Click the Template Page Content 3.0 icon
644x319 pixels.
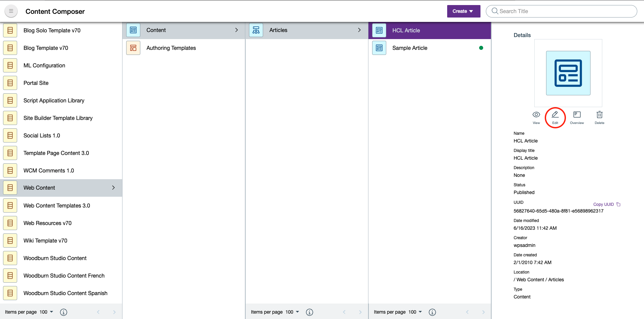tap(10, 153)
